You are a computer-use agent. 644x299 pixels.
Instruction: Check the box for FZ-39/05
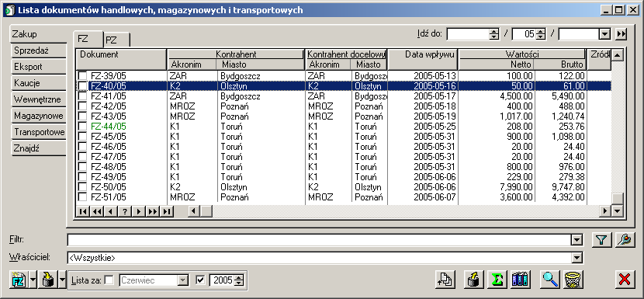(83, 75)
